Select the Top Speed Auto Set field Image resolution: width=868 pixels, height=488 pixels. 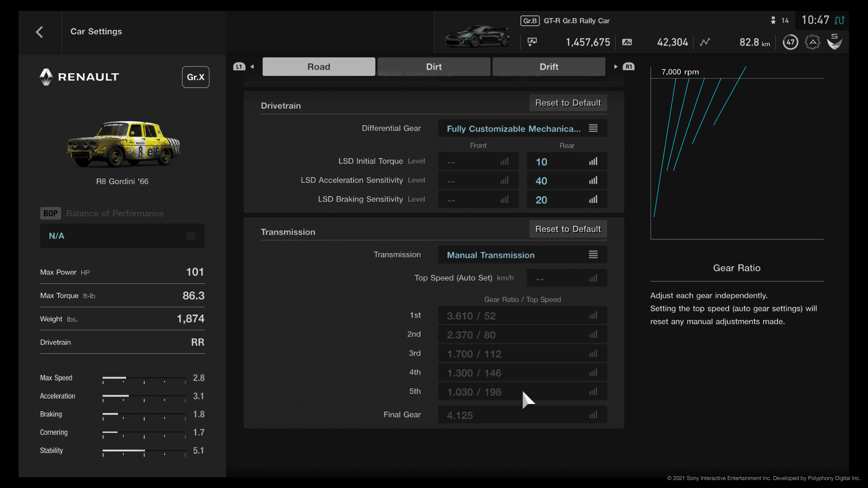(567, 278)
